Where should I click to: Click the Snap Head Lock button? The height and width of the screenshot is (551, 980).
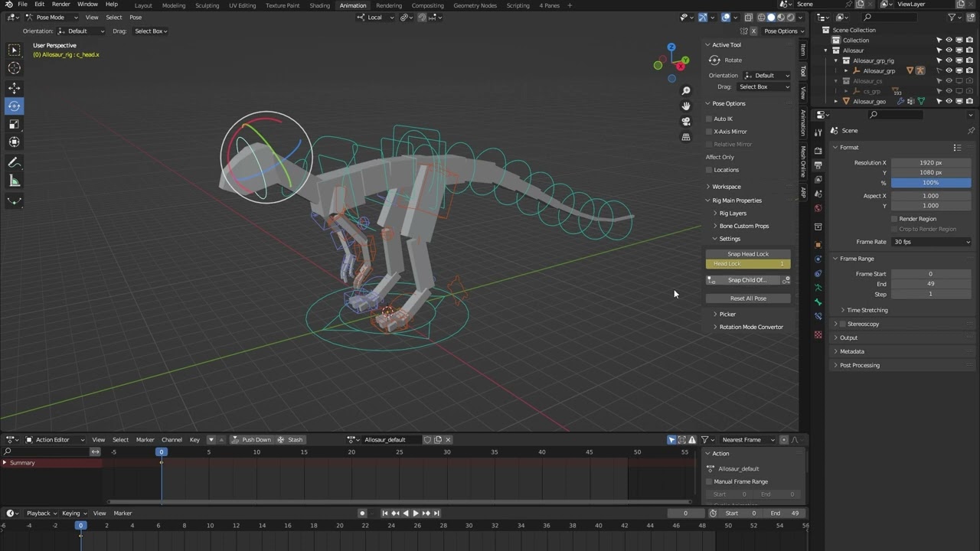[x=748, y=254]
